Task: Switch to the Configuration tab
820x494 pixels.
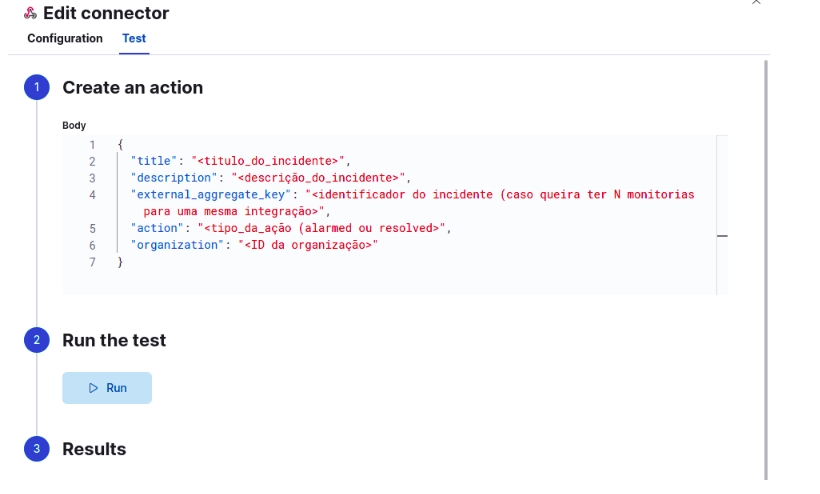Action: tap(65, 38)
